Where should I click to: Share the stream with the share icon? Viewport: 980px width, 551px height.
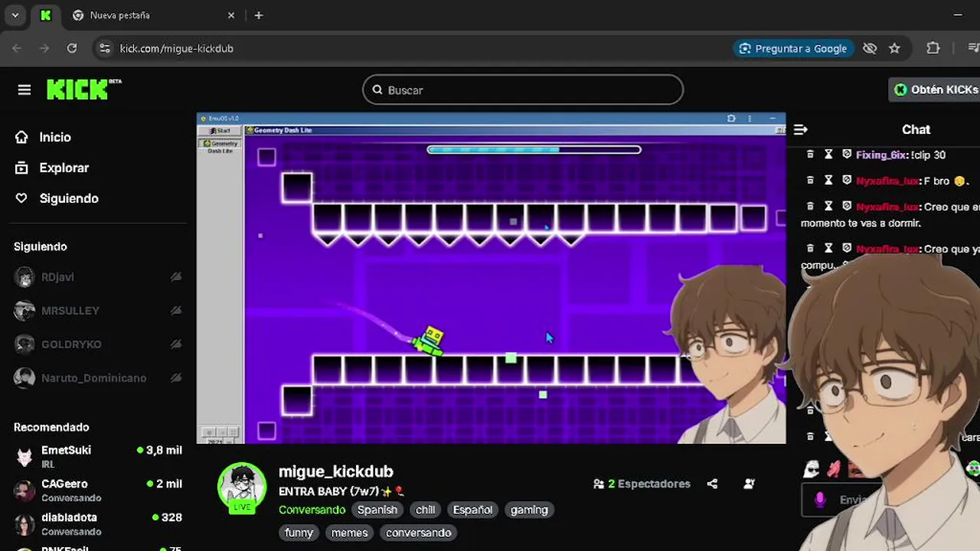pyautogui.click(x=712, y=484)
